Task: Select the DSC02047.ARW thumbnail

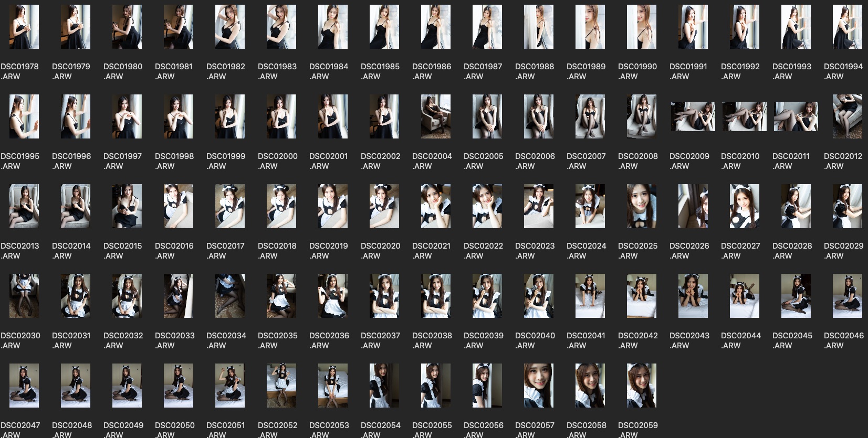Action: click(24, 386)
